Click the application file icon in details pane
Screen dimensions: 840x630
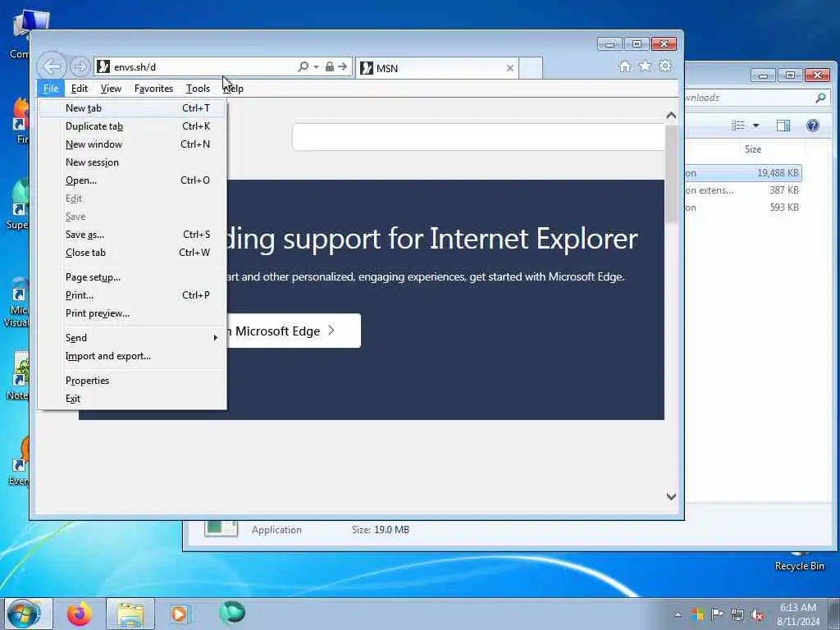point(221,528)
